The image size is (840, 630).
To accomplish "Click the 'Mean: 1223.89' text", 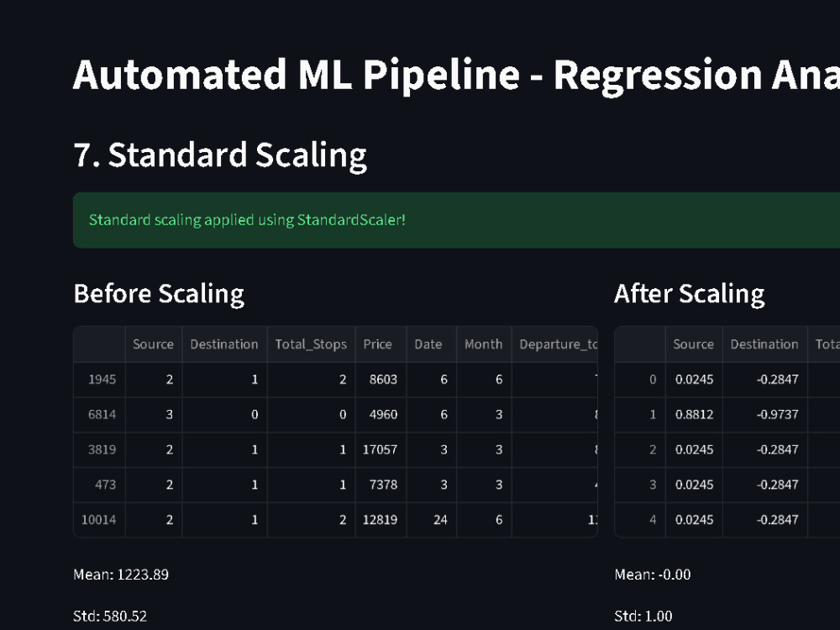I will [121, 575].
